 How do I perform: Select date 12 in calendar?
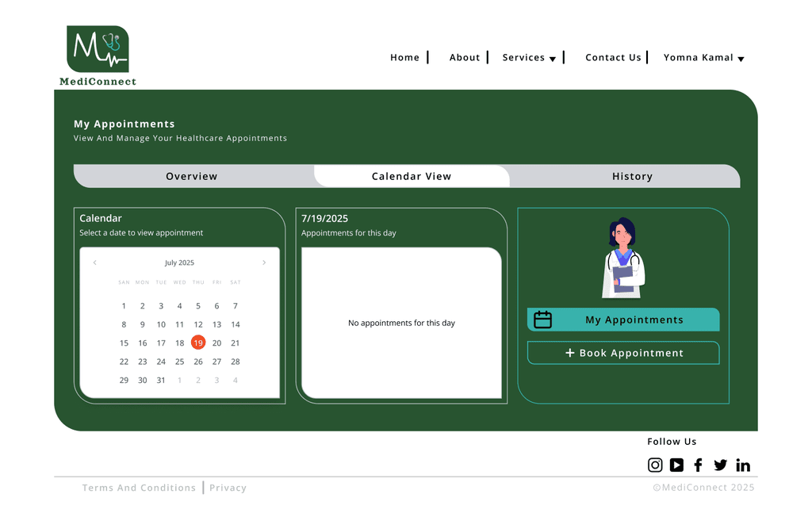point(197,324)
